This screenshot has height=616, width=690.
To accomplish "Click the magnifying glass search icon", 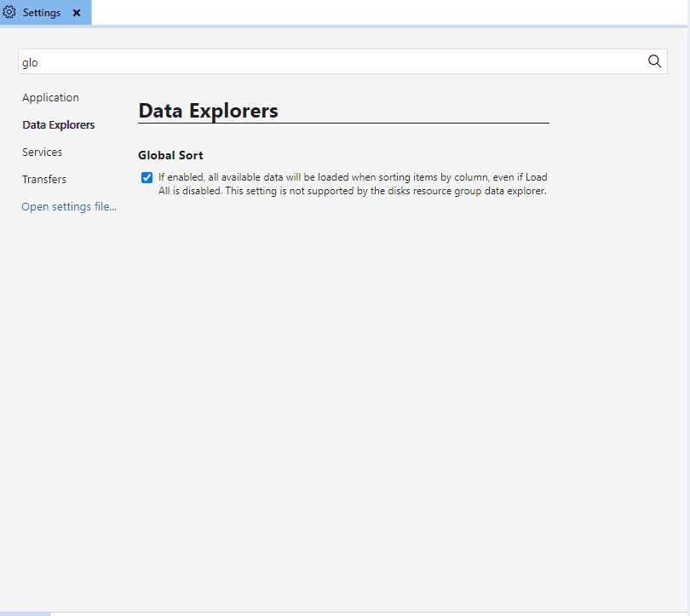I will [x=654, y=61].
